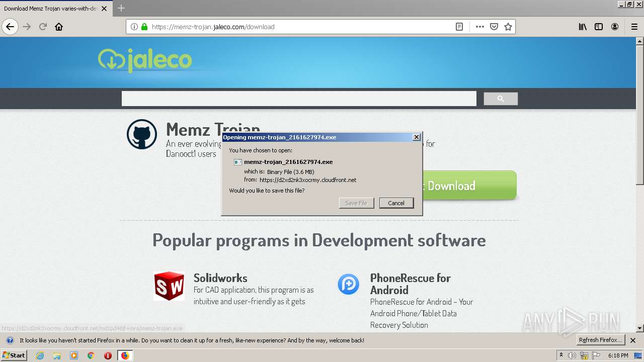
Task: Launch Opera from taskbar
Action: 108,355
